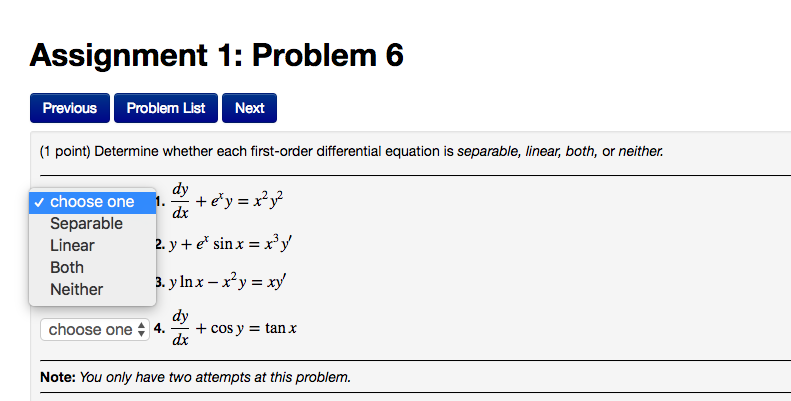
Task: Open the 'choose one' dropdown for equation 4
Action: pyautogui.click(x=93, y=329)
